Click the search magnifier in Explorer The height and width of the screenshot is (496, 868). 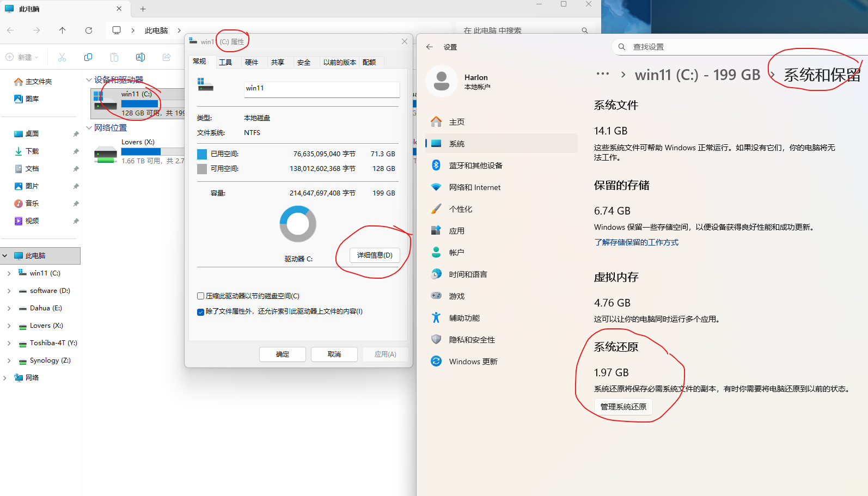[x=584, y=30]
